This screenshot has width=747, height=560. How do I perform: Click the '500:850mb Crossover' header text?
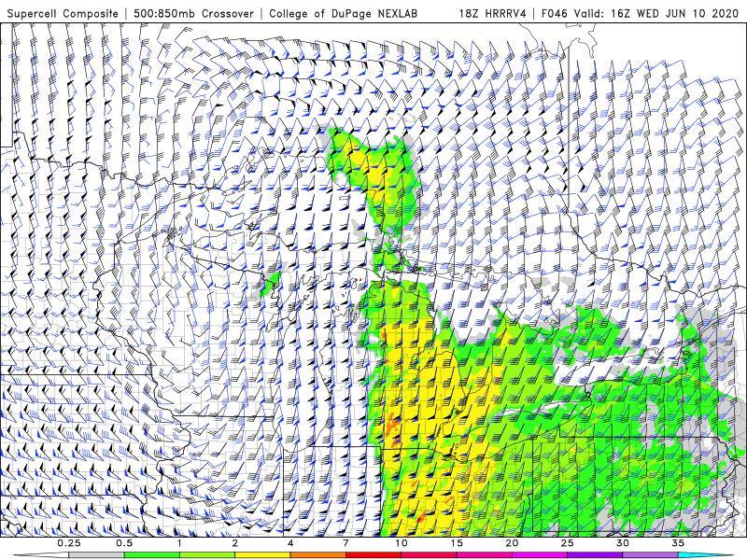194,14
